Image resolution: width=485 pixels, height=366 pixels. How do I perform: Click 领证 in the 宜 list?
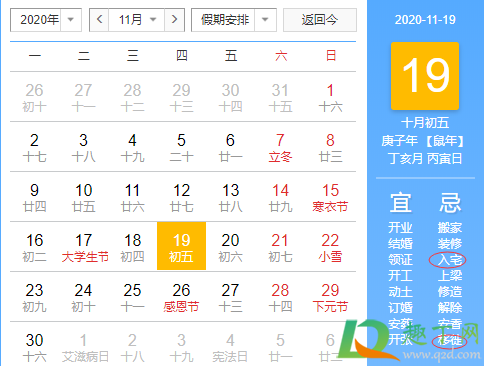pyautogui.click(x=400, y=260)
